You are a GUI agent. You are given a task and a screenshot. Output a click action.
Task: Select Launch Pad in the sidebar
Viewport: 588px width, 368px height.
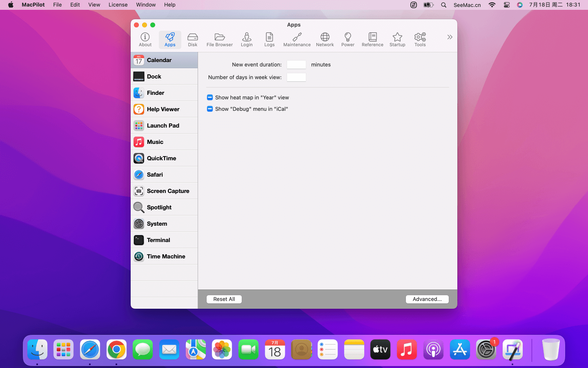[164, 126]
